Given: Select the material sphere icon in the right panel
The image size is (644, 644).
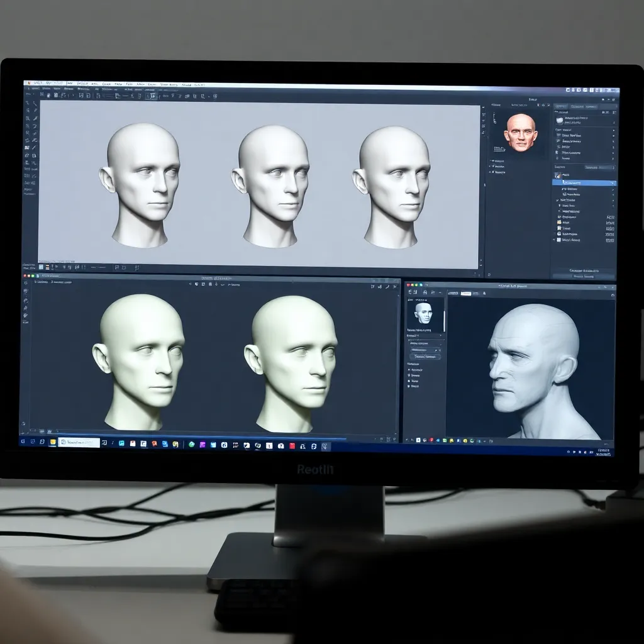Looking at the screenshot, I should click(560, 120).
